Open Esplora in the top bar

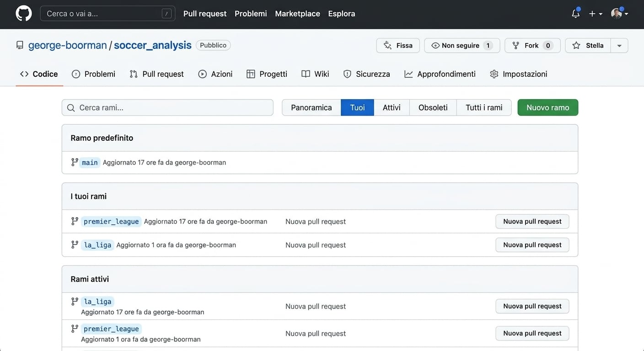[x=342, y=14]
